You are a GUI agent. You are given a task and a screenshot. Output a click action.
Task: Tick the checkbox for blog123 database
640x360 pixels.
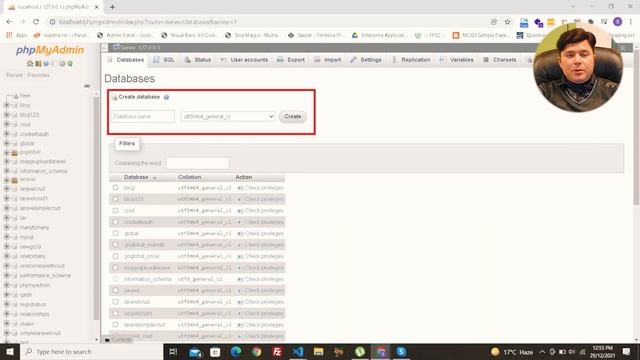pyautogui.click(x=116, y=199)
